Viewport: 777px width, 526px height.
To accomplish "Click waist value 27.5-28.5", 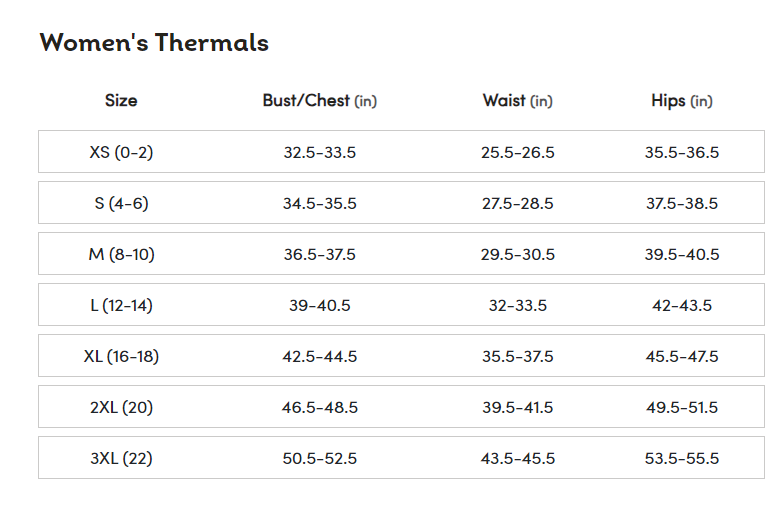I will pos(517,203).
